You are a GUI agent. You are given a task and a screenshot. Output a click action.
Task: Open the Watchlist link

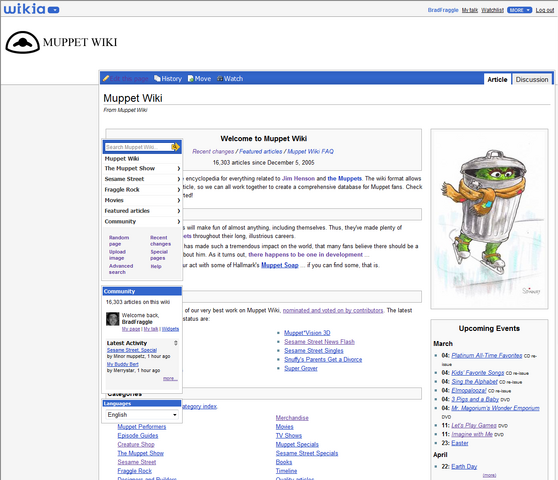pos(493,10)
